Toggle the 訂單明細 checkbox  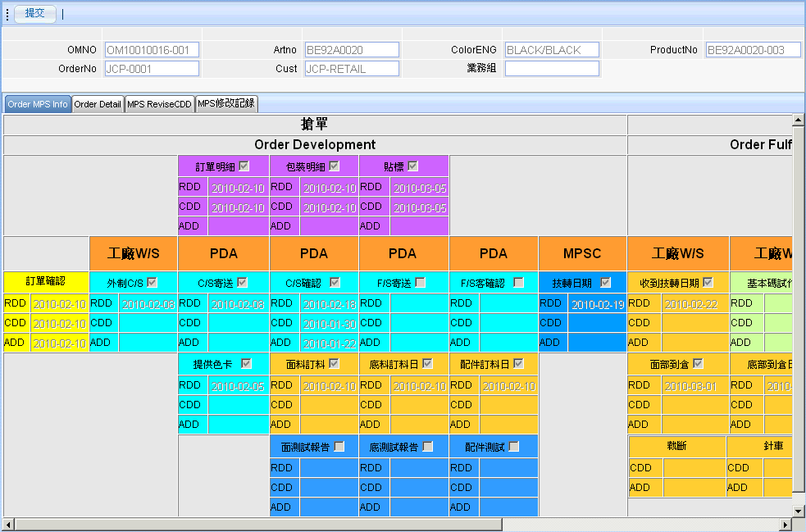click(x=244, y=166)
